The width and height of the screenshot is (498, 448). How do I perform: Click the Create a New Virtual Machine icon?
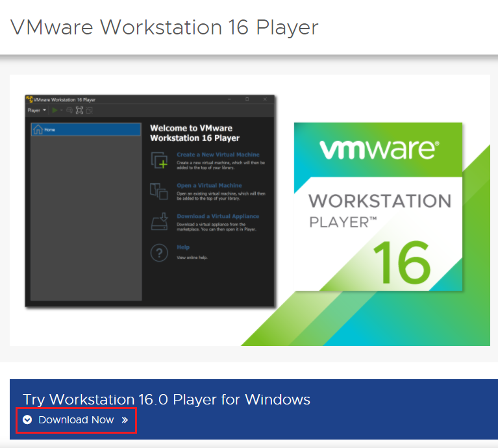[159, 160]
